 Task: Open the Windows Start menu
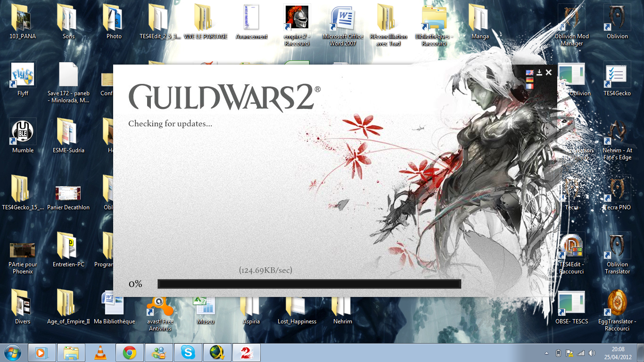coord(12,353)
